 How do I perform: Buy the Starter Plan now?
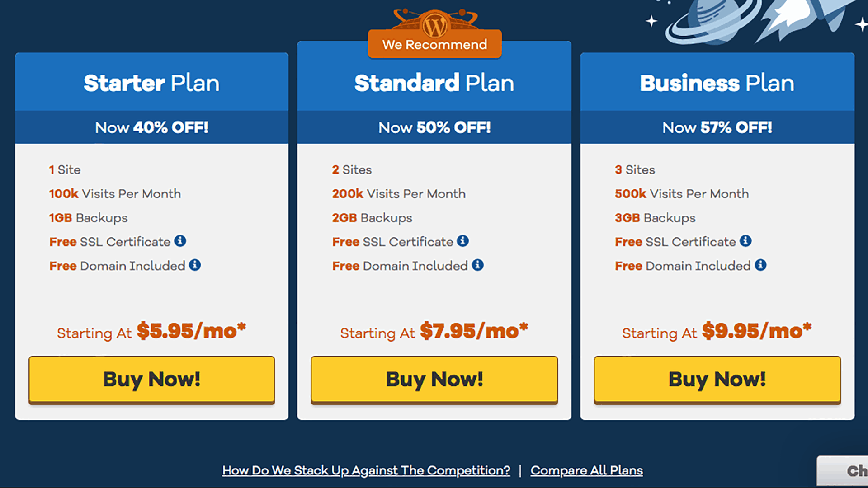coord(152,379)
